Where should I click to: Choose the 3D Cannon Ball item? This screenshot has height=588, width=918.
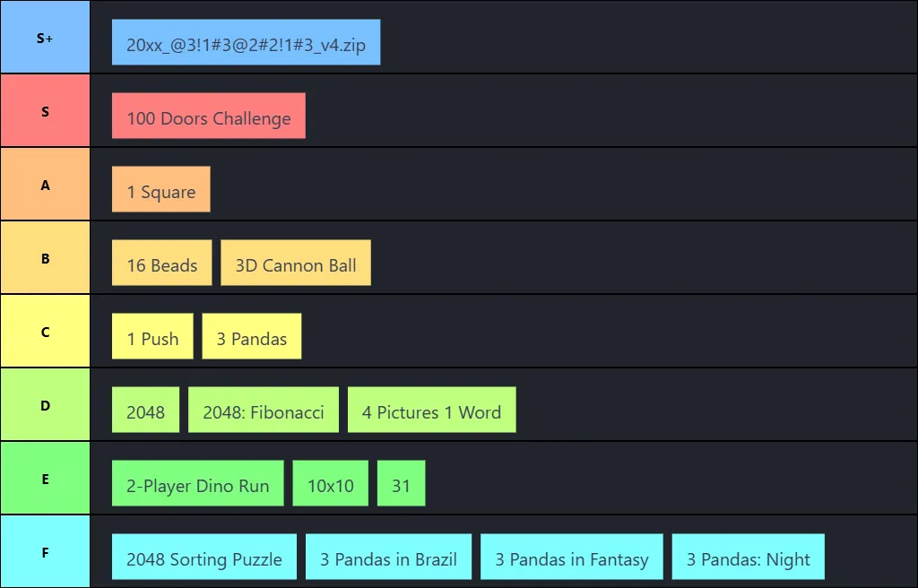point(296,263)
